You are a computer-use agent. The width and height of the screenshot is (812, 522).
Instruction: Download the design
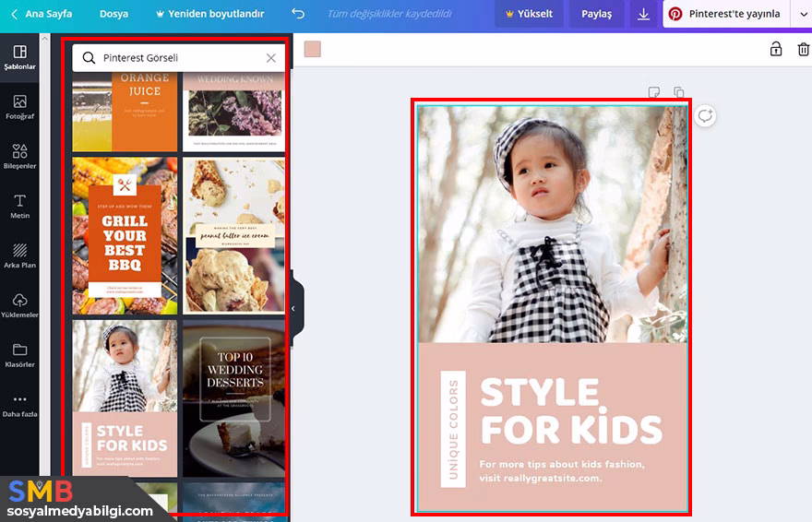pyautogui.click(x=643, y=14)
